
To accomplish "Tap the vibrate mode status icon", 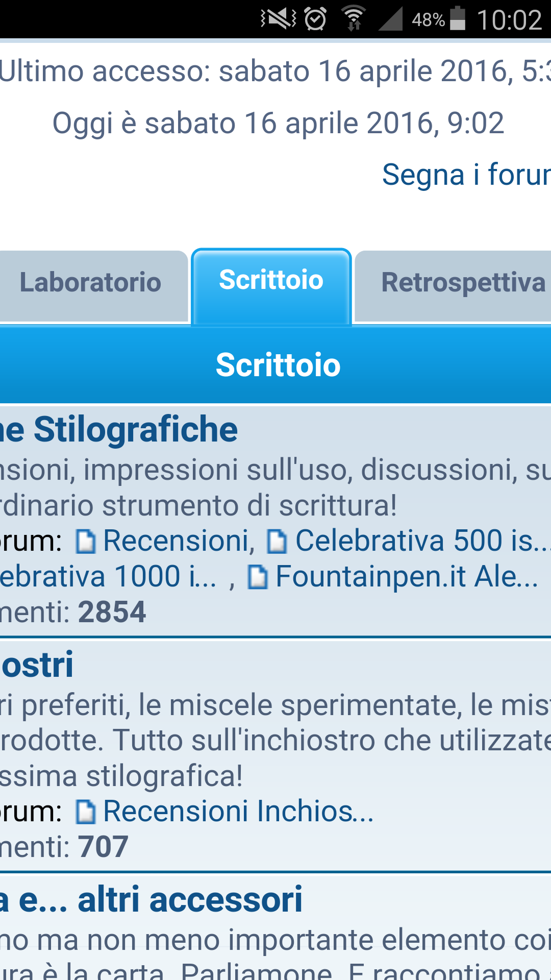I will (278, 19).
